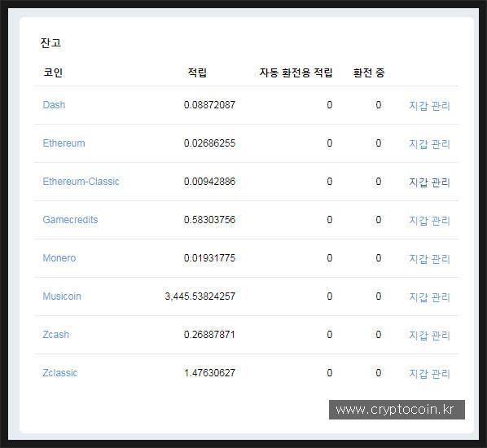Click the Zclassic 자동 환전용 적립 value 0

[330, 372]
